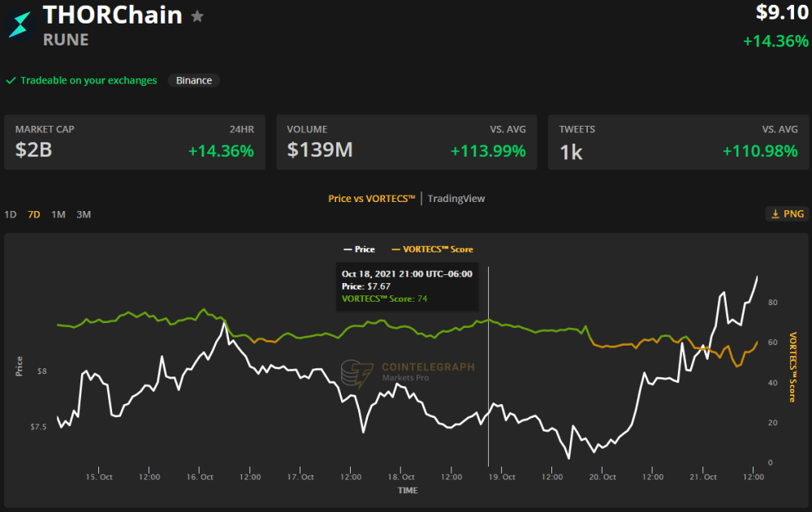Click the Market Cap $2B card
812x512 pixels.
135,142
